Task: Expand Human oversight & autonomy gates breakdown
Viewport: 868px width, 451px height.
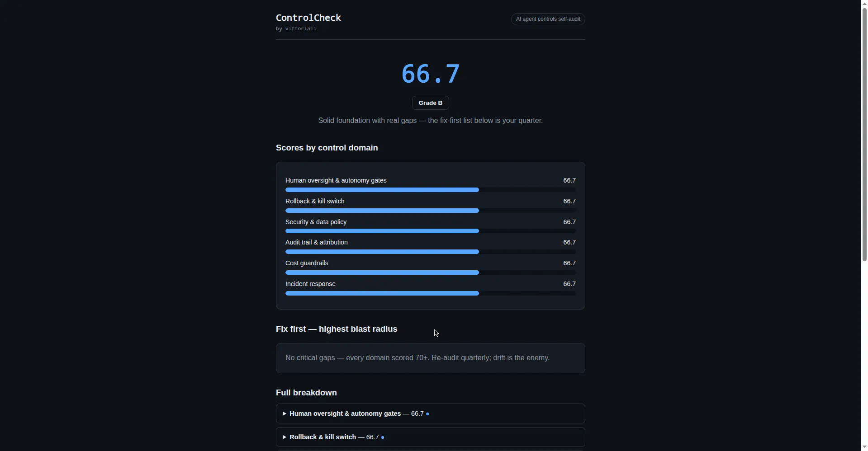Action: (430, 413)
